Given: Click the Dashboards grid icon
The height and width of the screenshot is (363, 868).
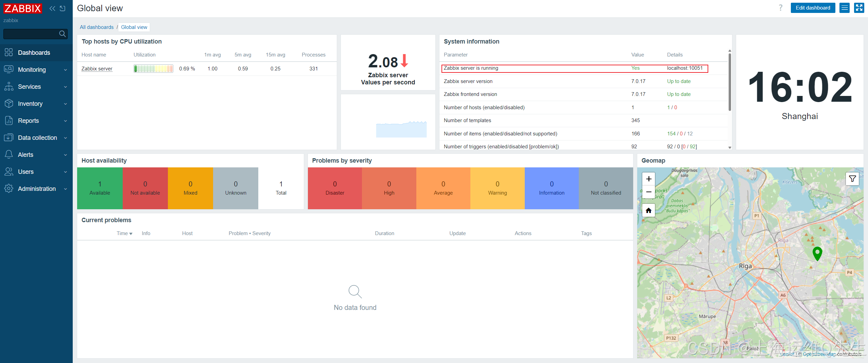Looking at the screenshot, I should click(x=9, y=52).
